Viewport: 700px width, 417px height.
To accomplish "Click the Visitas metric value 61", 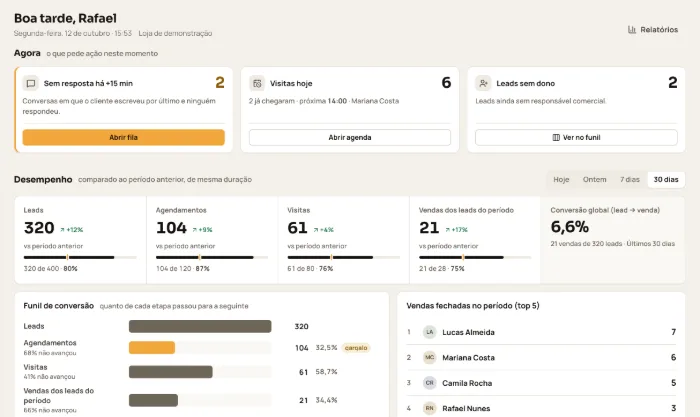I will 297,228.
